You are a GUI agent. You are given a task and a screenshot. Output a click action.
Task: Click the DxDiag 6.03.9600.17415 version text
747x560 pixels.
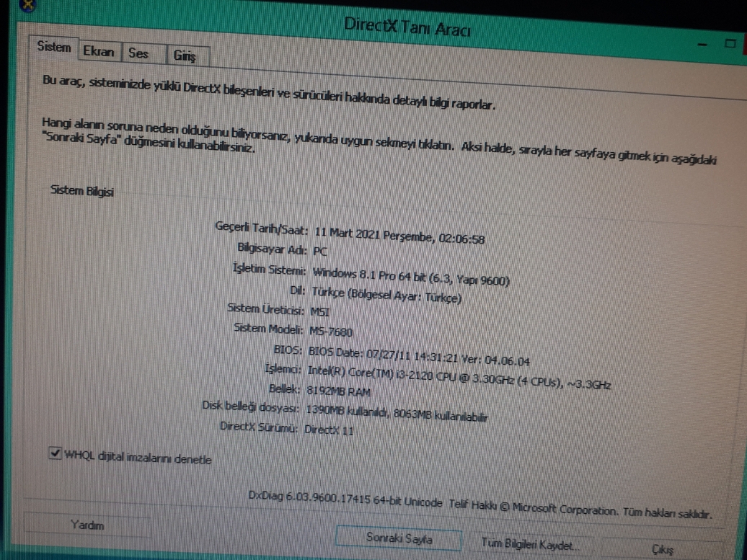pyautogui.click(x=345, y=499)
